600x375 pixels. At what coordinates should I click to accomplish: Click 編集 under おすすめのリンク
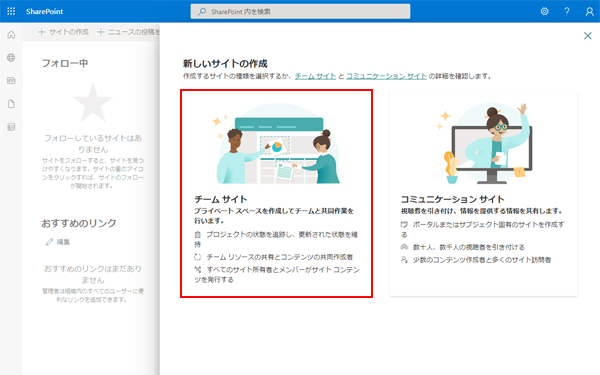coord(64,242)
